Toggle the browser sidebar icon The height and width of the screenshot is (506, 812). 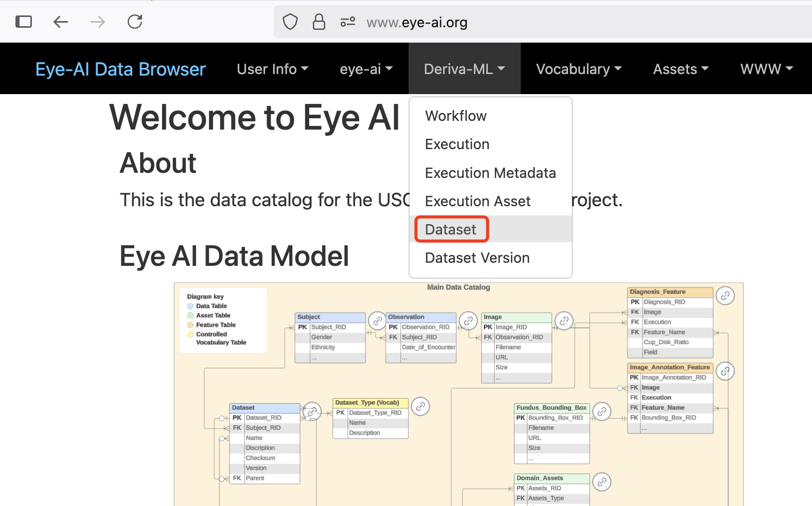[24, 22]
